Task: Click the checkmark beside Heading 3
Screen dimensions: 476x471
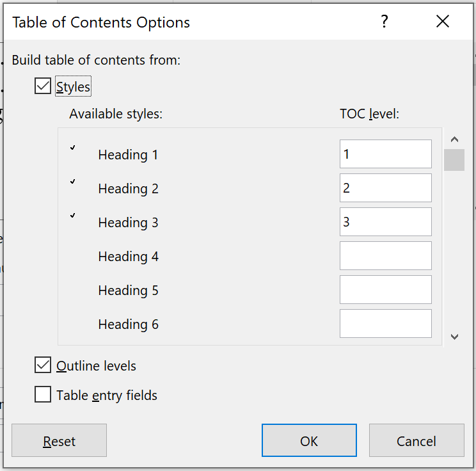Action: tap(72, 216)
